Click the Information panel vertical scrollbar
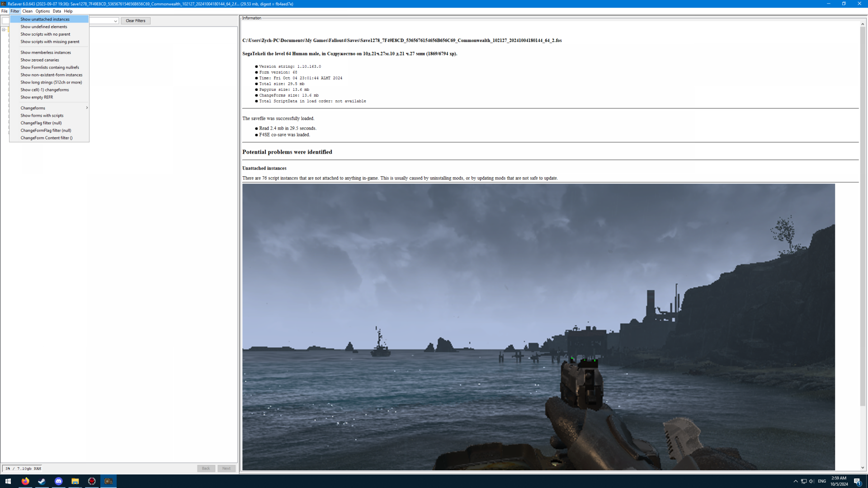 click(863, 217)
